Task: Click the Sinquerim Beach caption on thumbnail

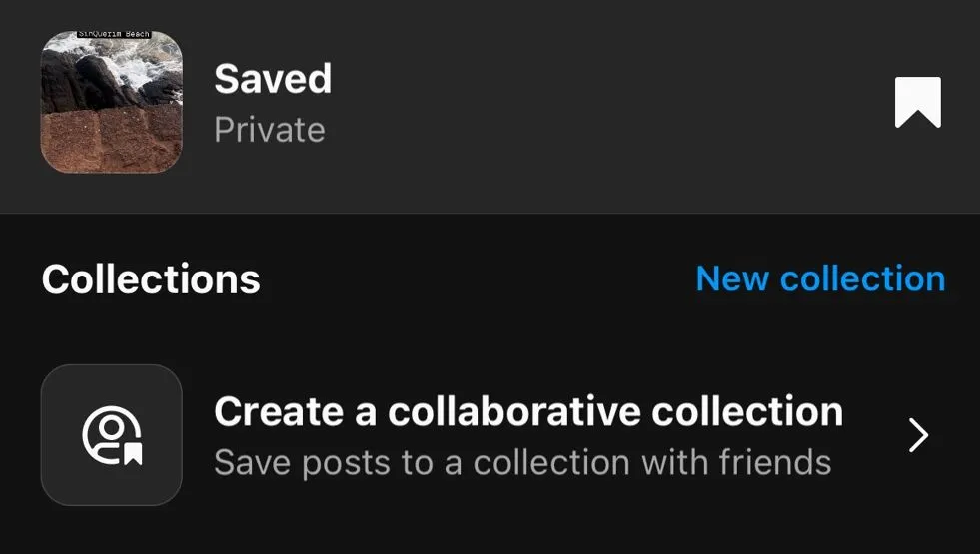Action: (114, 34)
